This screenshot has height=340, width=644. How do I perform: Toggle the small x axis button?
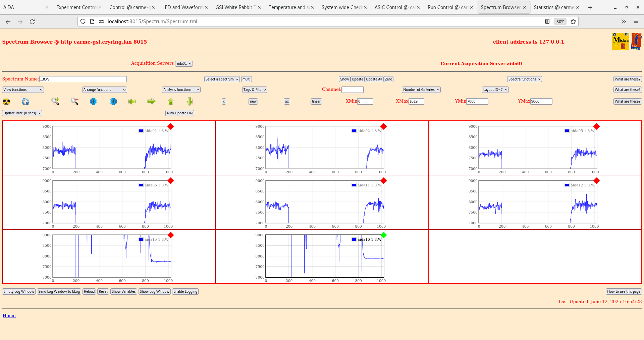click(223, 101)
